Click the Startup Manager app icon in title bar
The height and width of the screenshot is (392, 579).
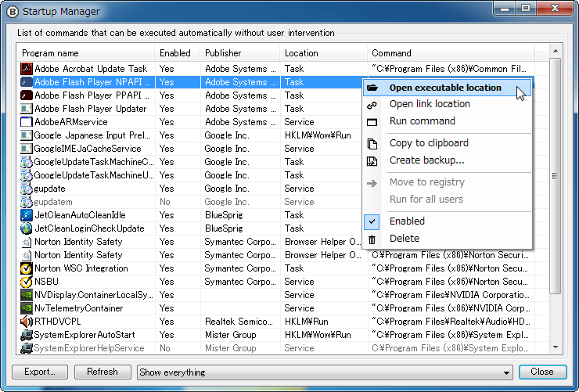[x=13, y=12]
